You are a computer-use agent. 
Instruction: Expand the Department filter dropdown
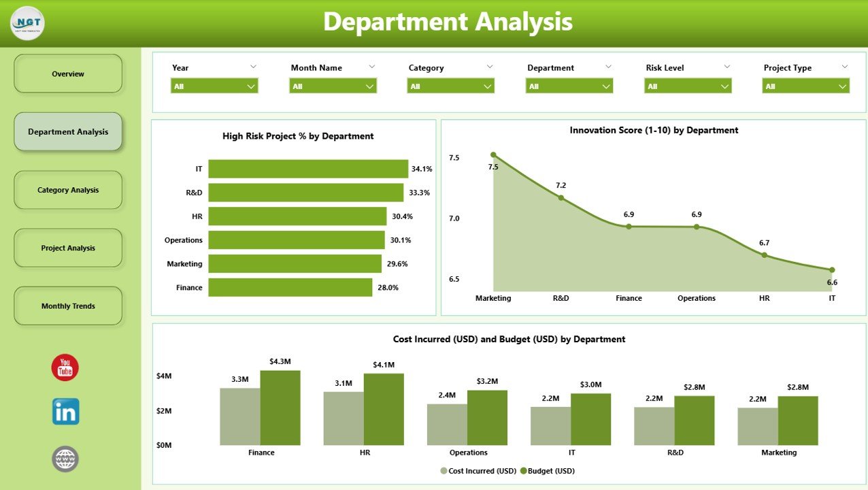569,85
